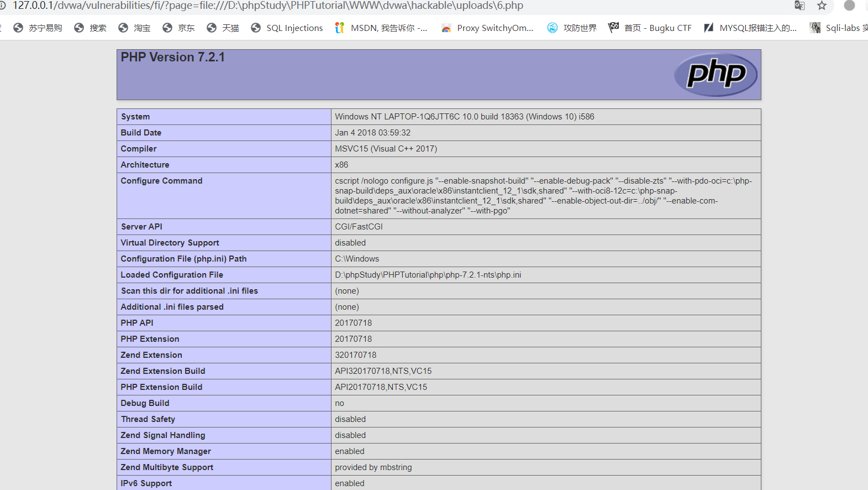Click the PHP Version 7.2.1 heading
Image resolution: width=868 pixels, height=490 pixels.
(x=173, y=58)
